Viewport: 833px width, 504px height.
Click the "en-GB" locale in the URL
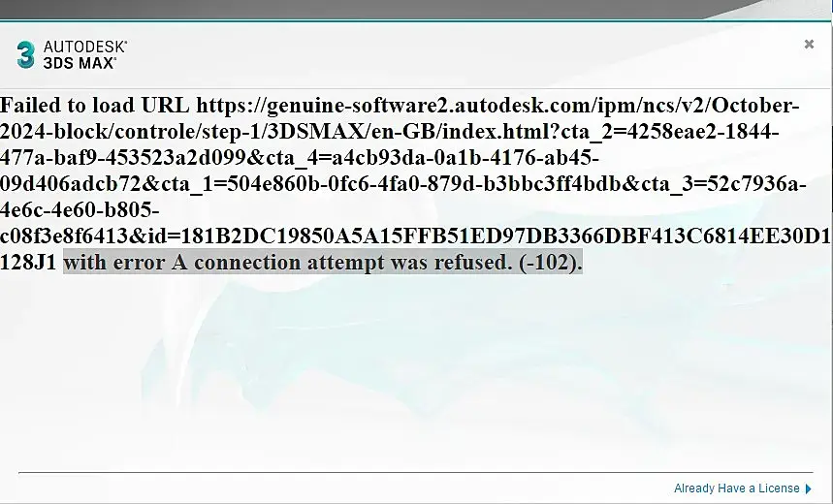click(403, 131)
